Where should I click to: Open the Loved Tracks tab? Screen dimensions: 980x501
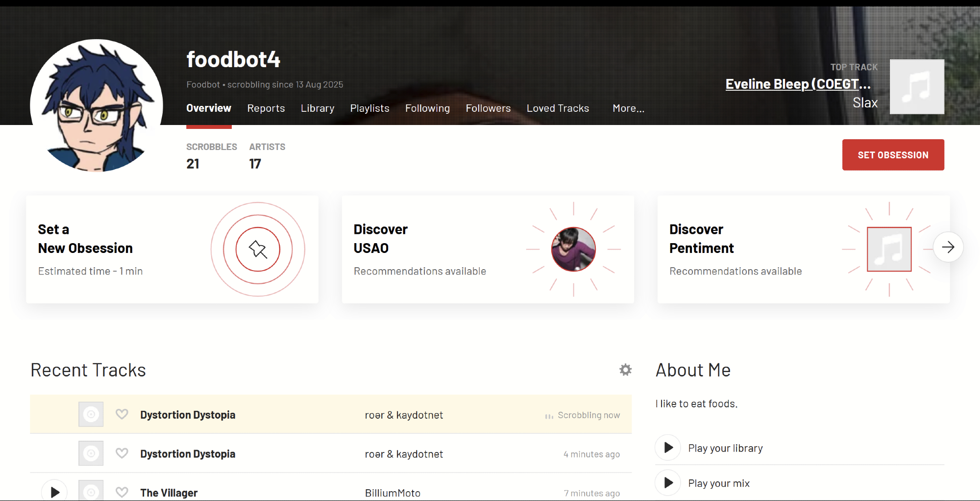558,108
